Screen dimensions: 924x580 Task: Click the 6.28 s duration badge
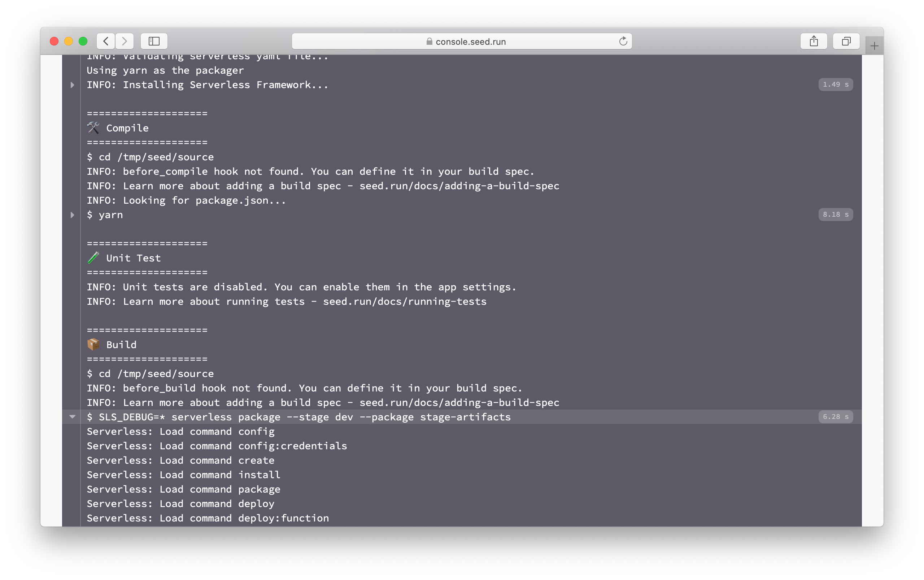coord(835,417)
